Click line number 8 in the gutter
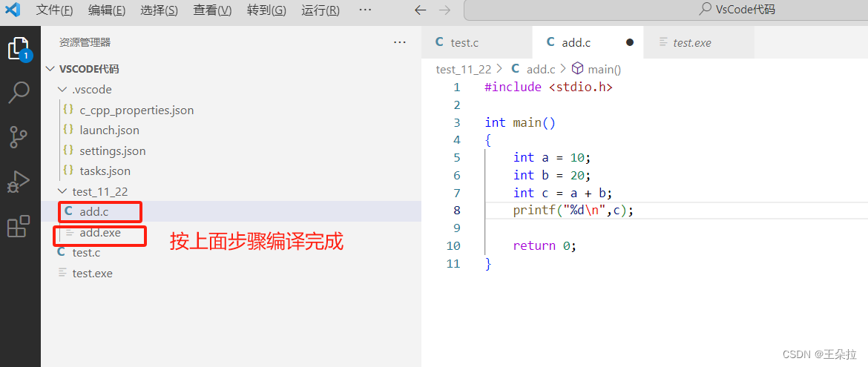Viewport: 868px width, 367px height. point(456,211)
